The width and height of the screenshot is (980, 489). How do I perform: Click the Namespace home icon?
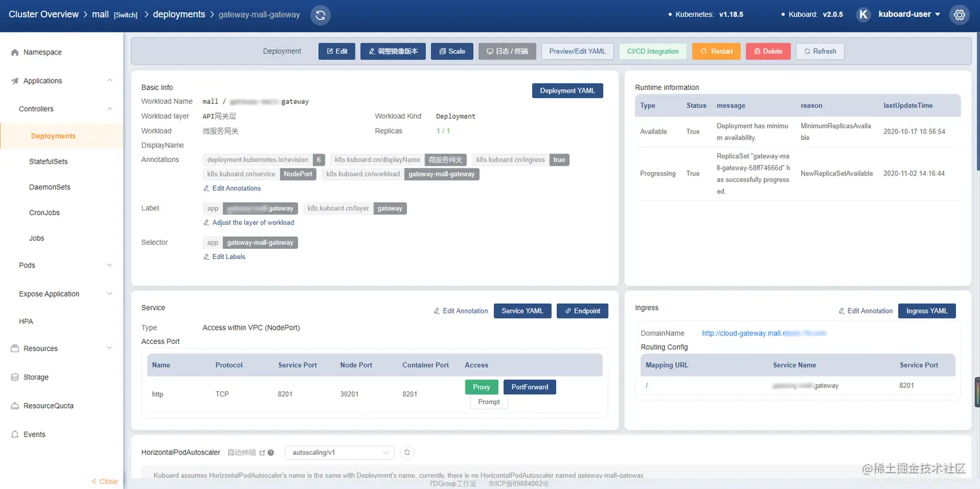coord(15,52)
